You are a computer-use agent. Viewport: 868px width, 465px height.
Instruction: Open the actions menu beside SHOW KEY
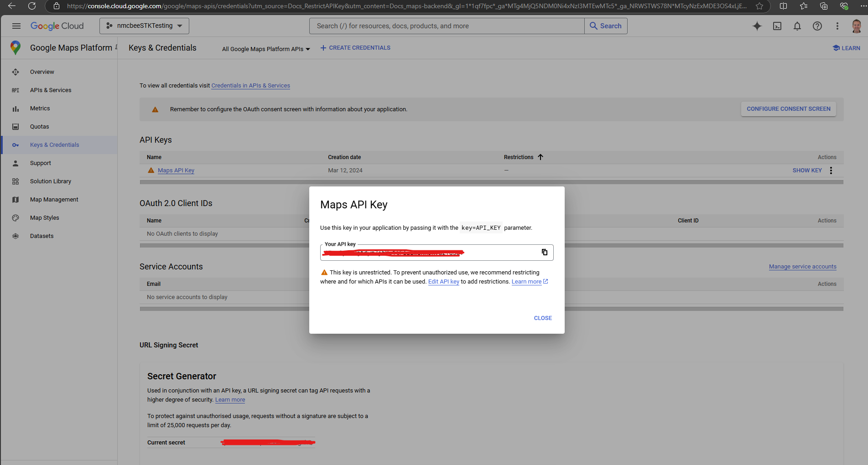831,170
